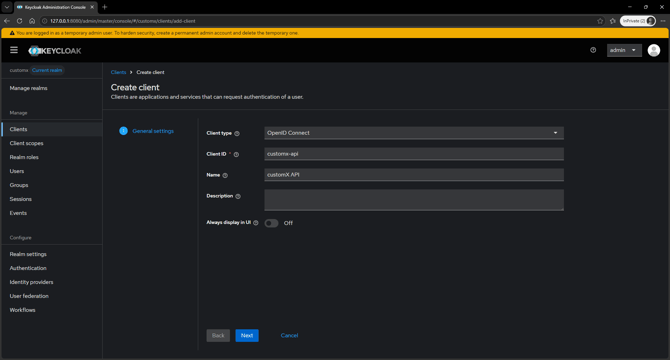Open Workflows in the sidebar

(x=51, y=310)
